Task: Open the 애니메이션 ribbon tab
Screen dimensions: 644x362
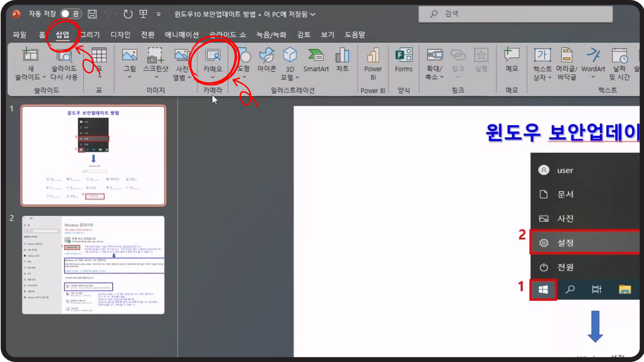Action: [181, 35]
